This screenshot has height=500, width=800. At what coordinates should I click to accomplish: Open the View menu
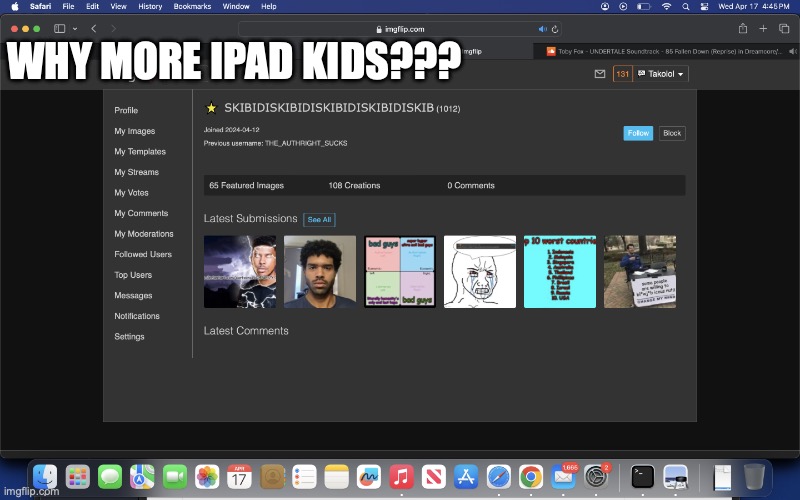pos(118,7)
